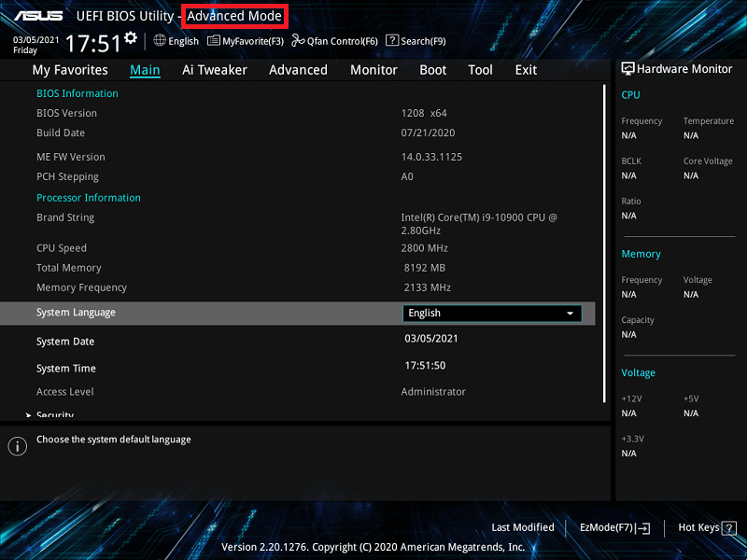The height and width of the screenshot is (560, 747).
Task: Select the My Favorites tab
Action: (x=70, y=70)
